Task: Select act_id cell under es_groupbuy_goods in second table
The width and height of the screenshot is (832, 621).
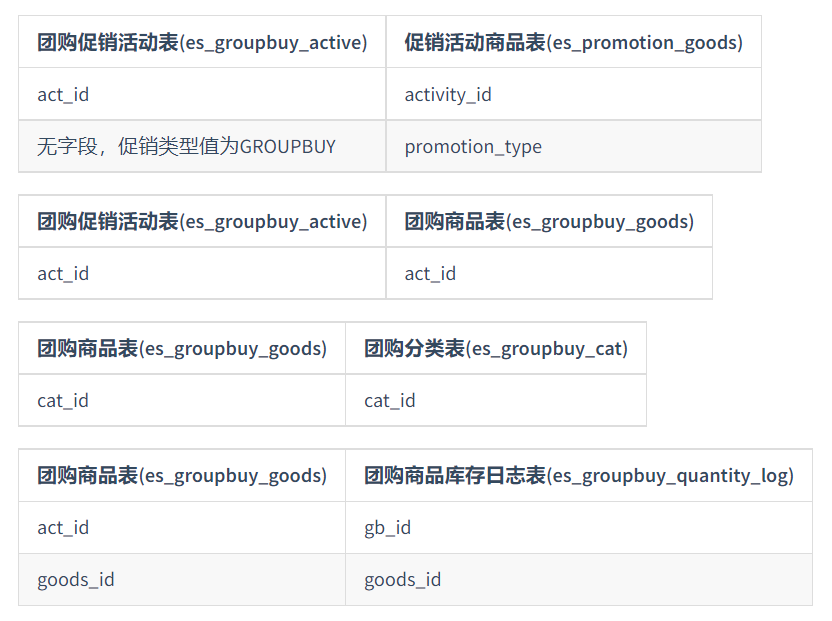Action: tap(549, 273)
